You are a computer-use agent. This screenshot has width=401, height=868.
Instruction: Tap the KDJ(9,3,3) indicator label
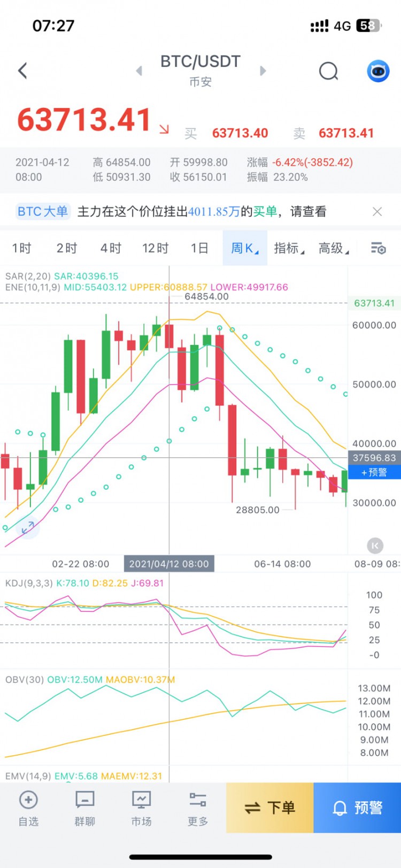coord(29,583)
